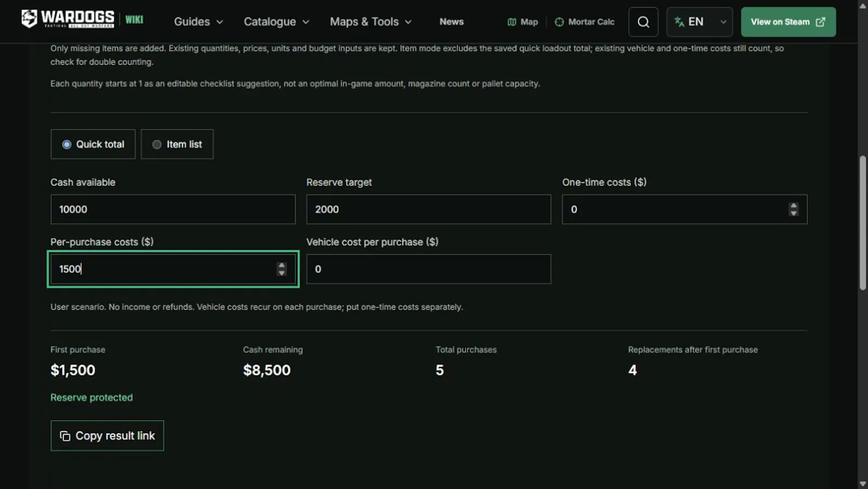The width and height of the screenshot is (868, 489).
Task: Click the Total purchases value 5
Action: click(440, 370)
